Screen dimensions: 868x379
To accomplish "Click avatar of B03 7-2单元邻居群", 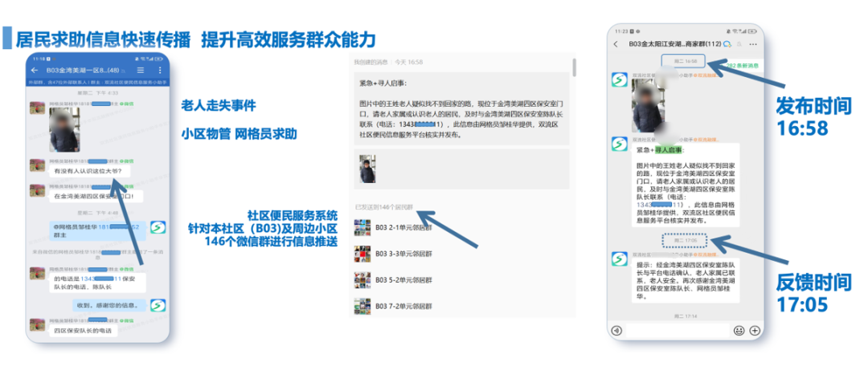I will coord(362,306).
